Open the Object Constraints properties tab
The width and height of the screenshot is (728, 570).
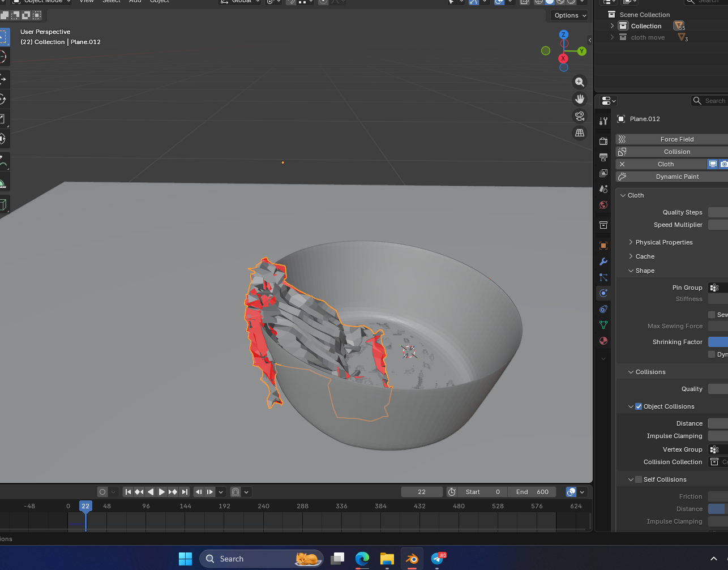[603, 309]
